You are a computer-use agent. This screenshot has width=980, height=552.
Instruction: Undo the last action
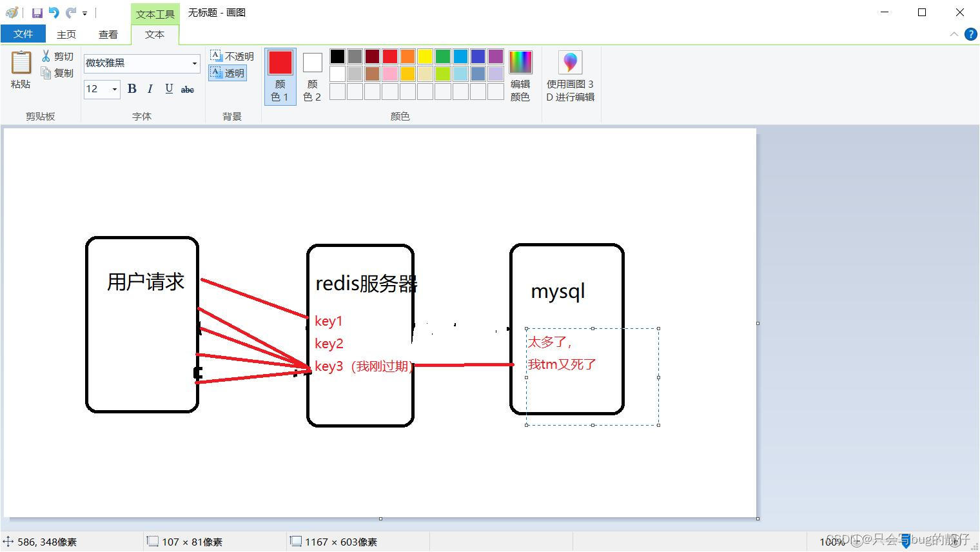54,12
